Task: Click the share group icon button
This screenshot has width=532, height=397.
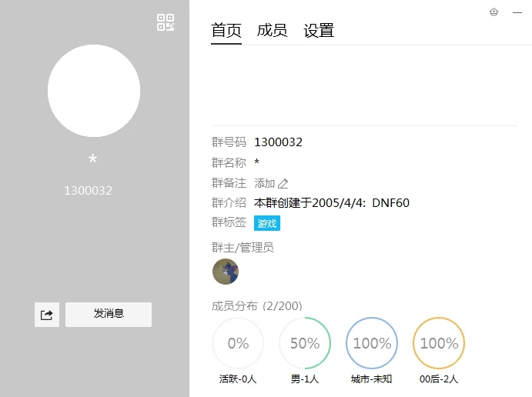Action: tap(47, 315)
